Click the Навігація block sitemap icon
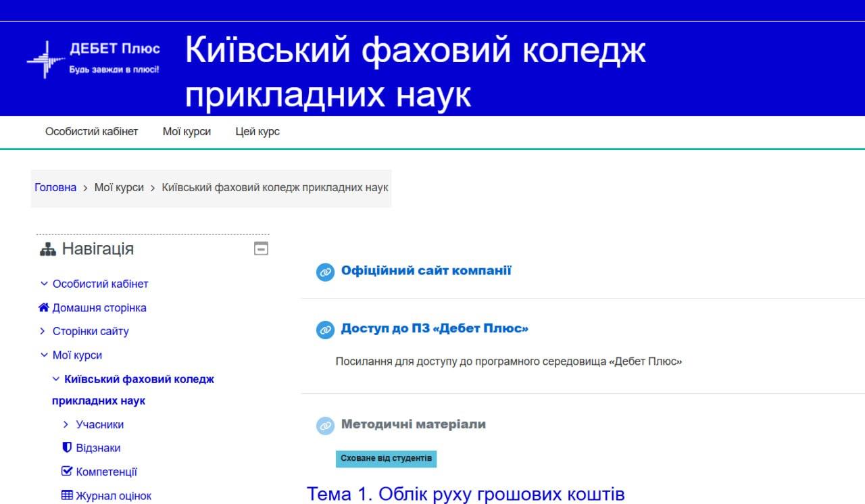The width and height of the screenshot is (865, 504). [x=48, y=249]
